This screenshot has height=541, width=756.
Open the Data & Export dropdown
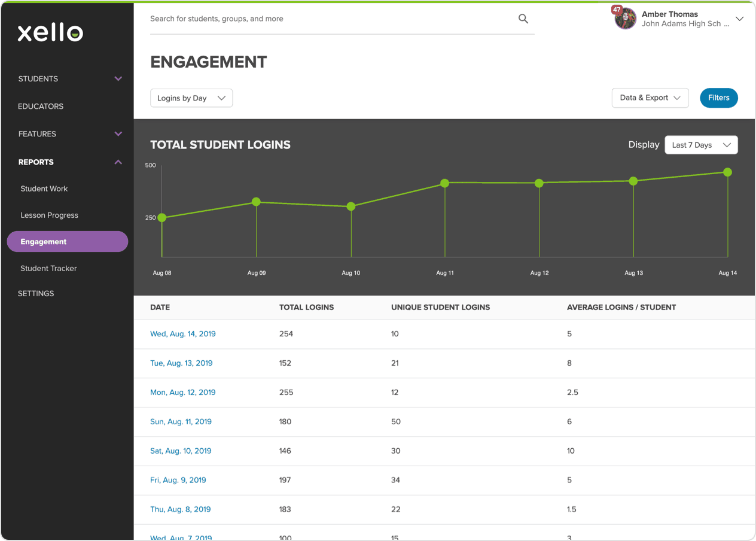[650, 98]
